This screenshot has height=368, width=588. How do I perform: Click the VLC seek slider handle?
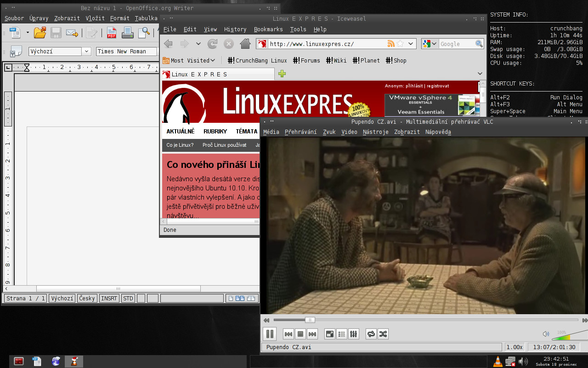(310, 320)
